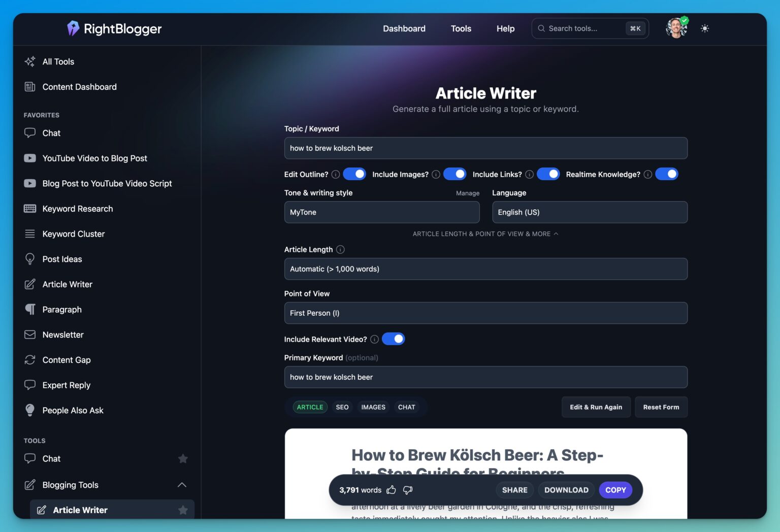Open the YouTube Video to Blog Post tool

[x=94, y=158]
